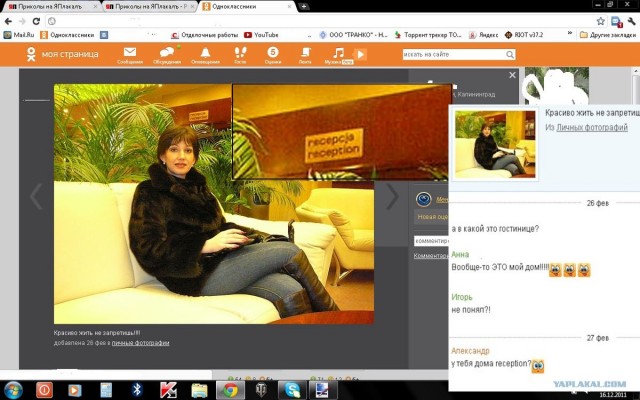Screen dimensions: 640x400
Task: Switch to the Одноклассники browser tab
Action: tap(238, 6)
